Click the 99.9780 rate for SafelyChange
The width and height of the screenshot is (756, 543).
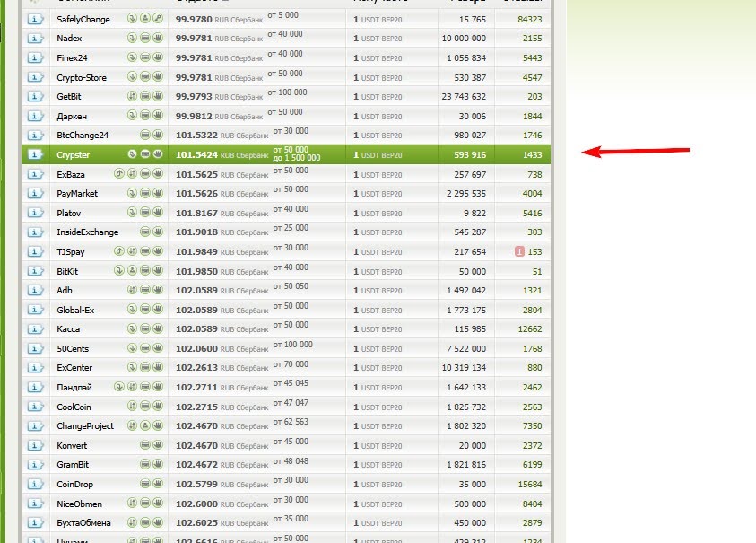(x=194, y=20)
